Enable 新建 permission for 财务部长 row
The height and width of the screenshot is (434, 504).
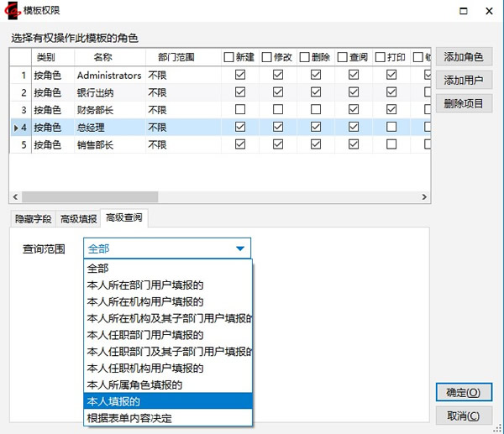tap(240, 110)
